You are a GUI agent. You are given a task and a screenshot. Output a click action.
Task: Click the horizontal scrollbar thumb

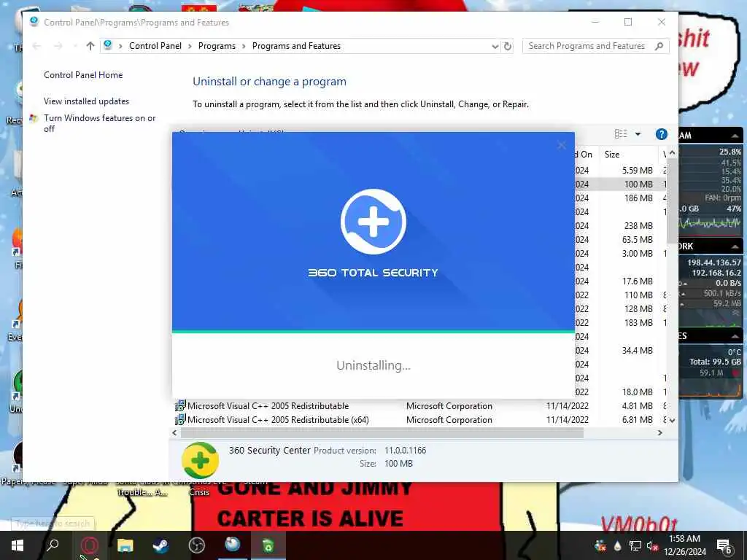click(x=382, y=433)
